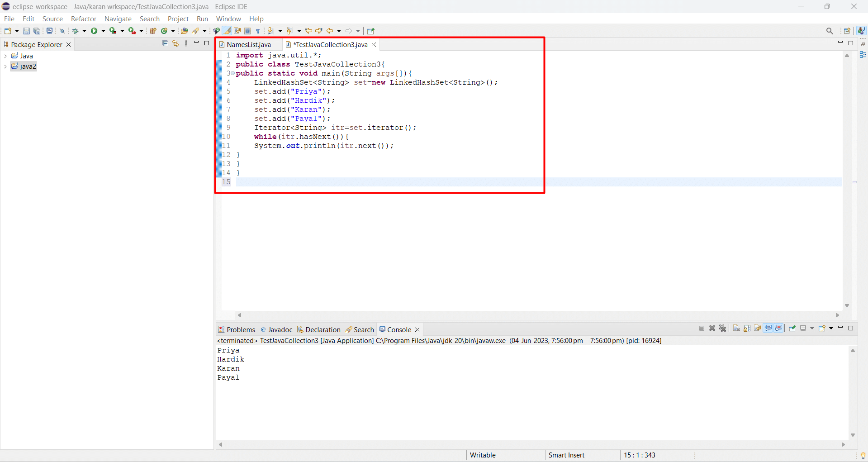Click editor horizontal scrollbar right arrow
868x462 pixels.
(x=837, y=315)
